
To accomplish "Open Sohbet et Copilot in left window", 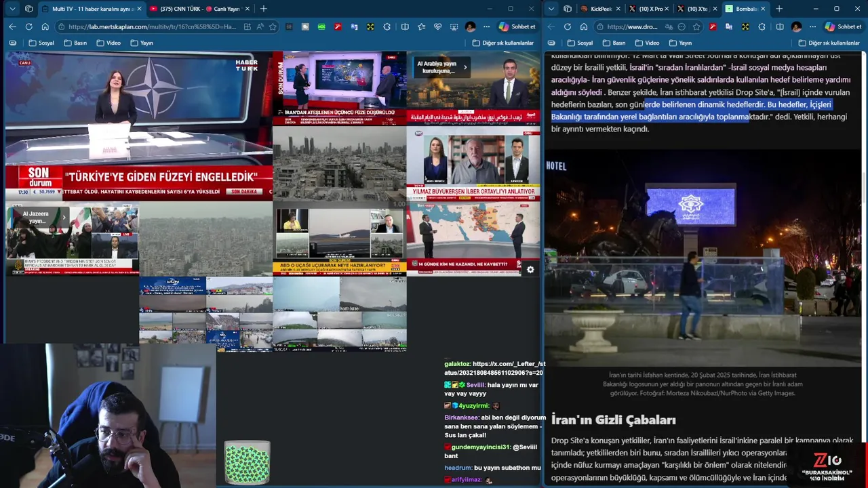I will pos(517,26).
